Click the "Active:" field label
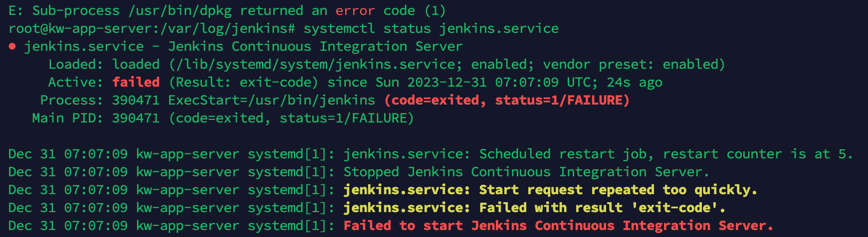 pyautogui.click(x=76, y=82)
